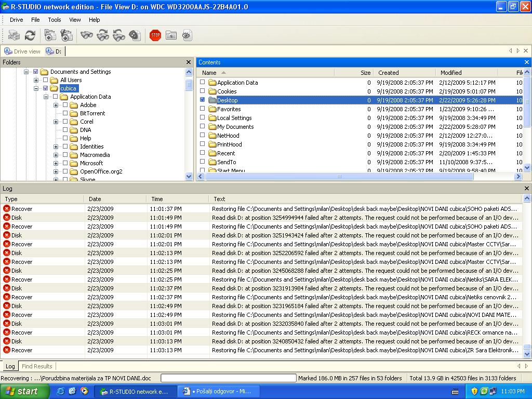The image size is (532, 399).
Task: Open the Windows Start button
Action: pyautogui.click(x=22, y=391)
